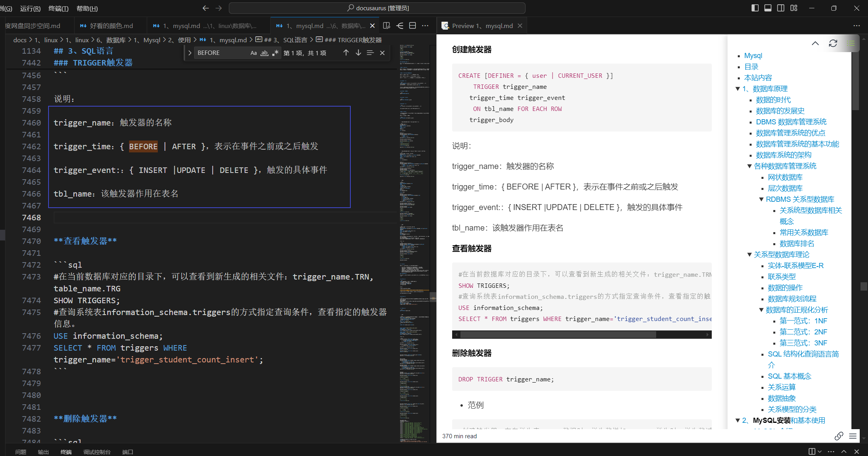Open the 目录 link in contents
This screenshot has width=868, height=456.
751,67
